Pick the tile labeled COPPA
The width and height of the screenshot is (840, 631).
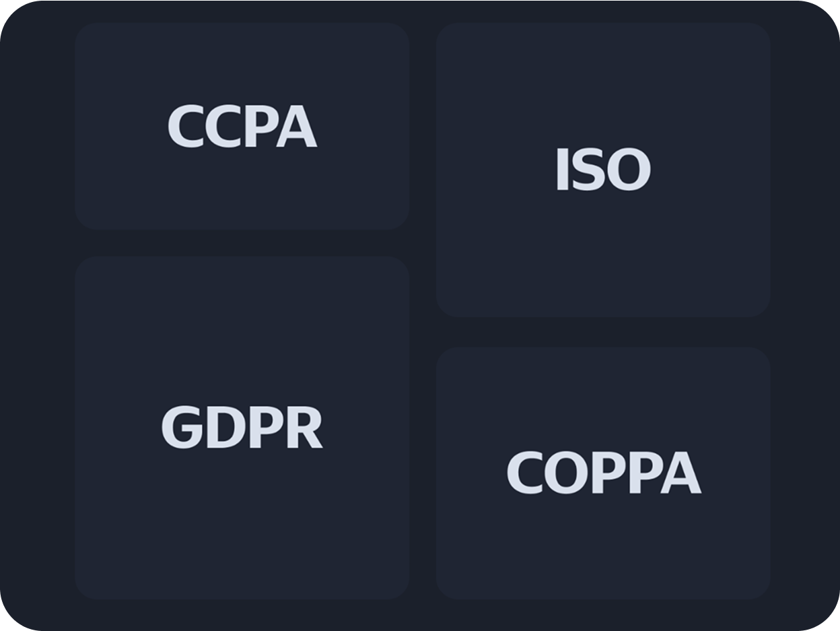pos(603,473)
